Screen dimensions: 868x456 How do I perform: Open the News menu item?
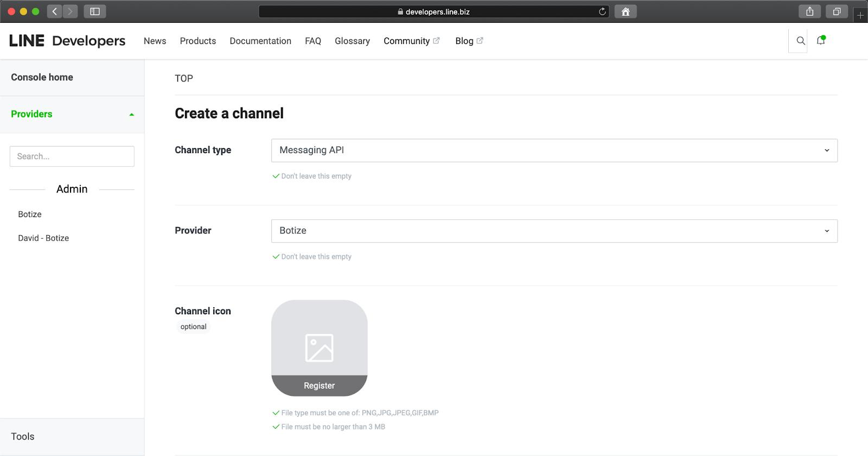[x=155, y=41]
